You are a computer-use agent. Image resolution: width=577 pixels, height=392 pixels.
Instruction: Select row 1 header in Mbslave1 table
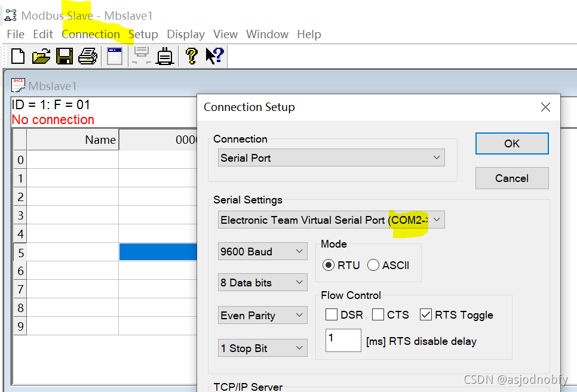tap(20, 178)
